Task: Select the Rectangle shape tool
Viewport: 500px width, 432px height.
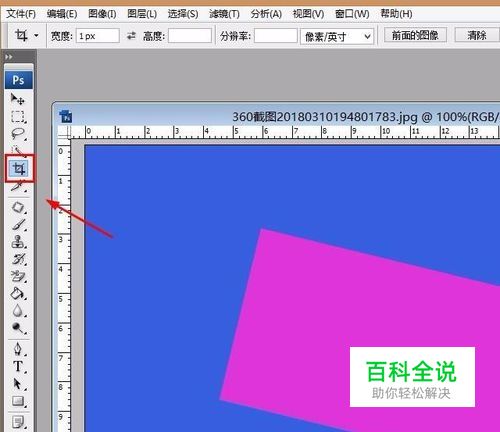Action: click(18, 401)
